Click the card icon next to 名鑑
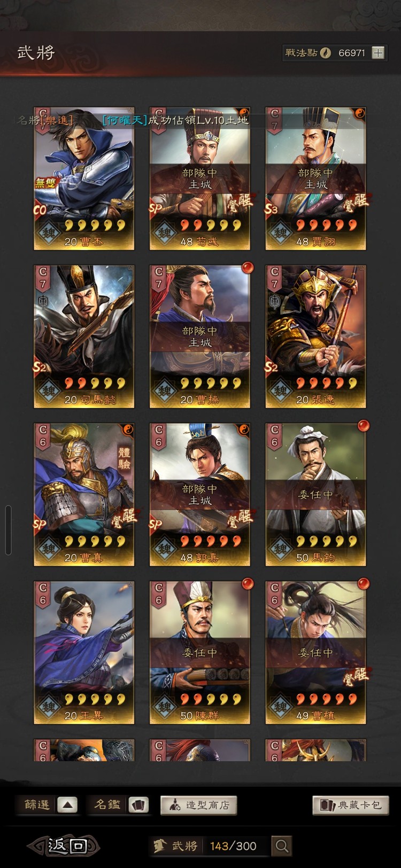The height and width of the screenshot is (868, 401). pyautogui.click(x=138, y=805)
